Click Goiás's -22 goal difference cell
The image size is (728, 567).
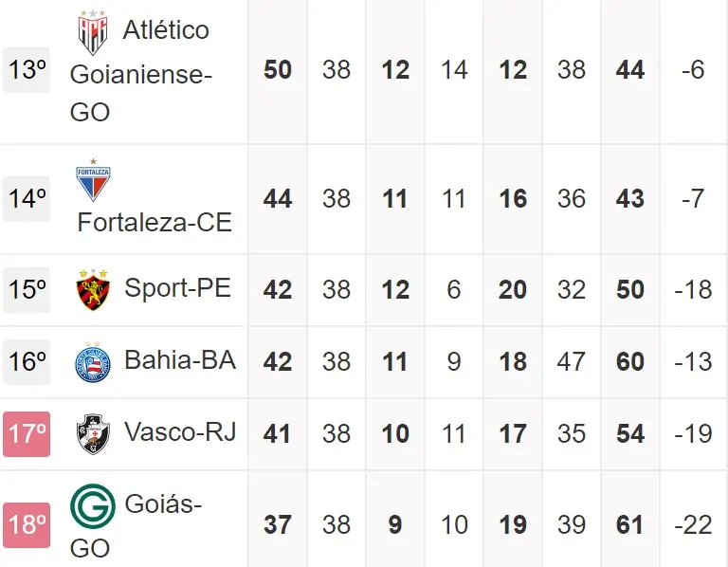click(x=693, y=524)
